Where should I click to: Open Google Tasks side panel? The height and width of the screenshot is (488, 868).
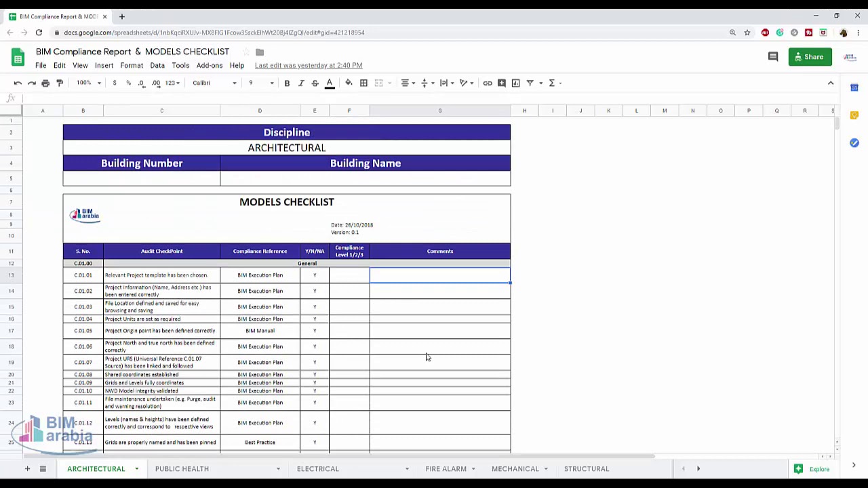click(854, 143)
